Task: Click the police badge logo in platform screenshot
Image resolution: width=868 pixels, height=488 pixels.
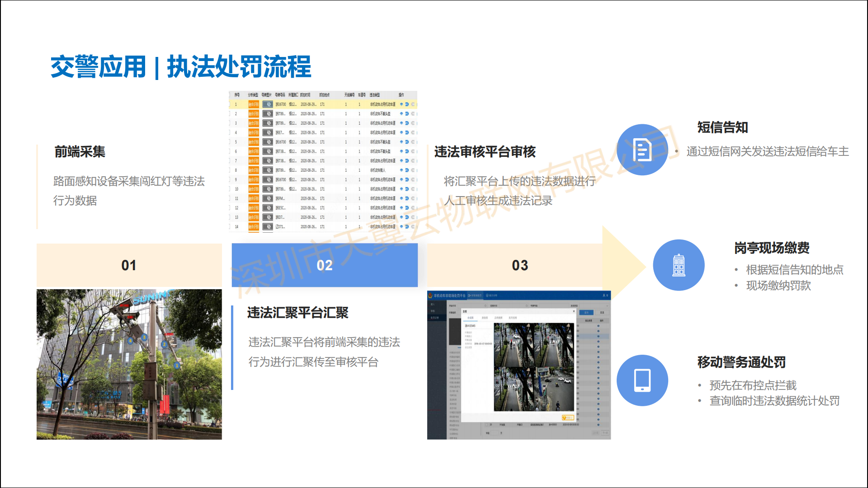Action: point(430,296)
